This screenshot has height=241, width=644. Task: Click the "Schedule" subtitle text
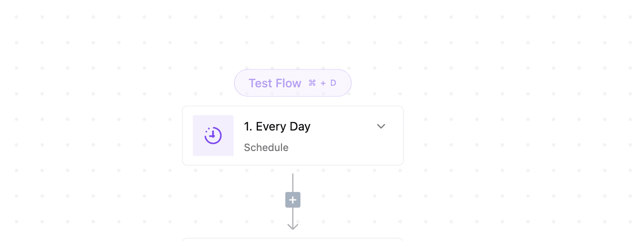click(x=266, y=147)
